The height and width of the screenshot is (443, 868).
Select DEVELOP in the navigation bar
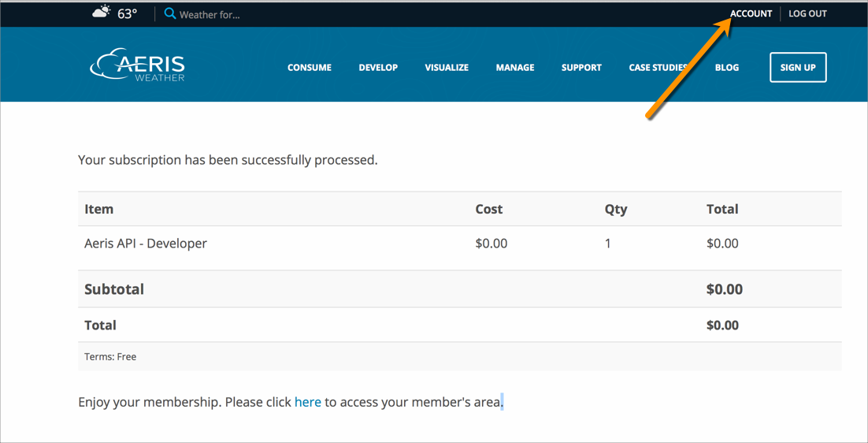point(378,68)
